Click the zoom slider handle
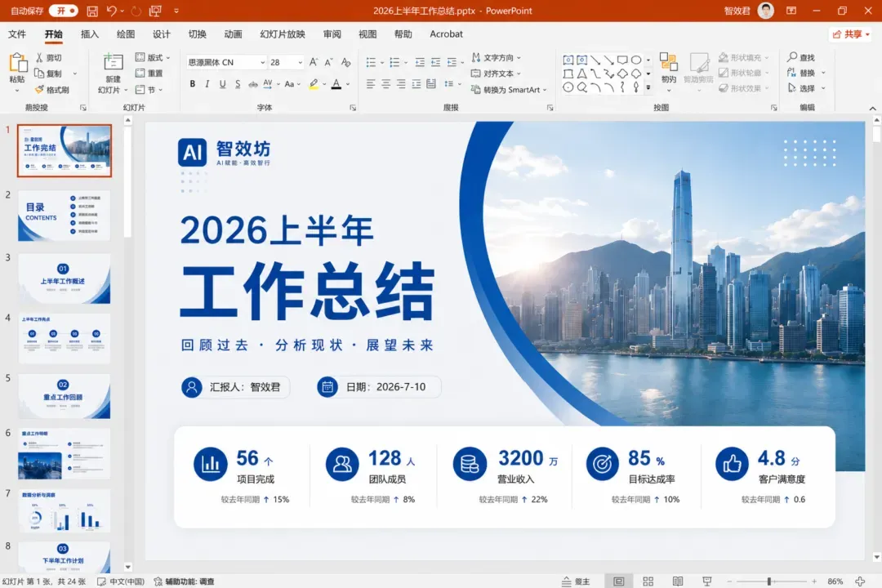This screenshot has height=588, width=882. (769, 581)
